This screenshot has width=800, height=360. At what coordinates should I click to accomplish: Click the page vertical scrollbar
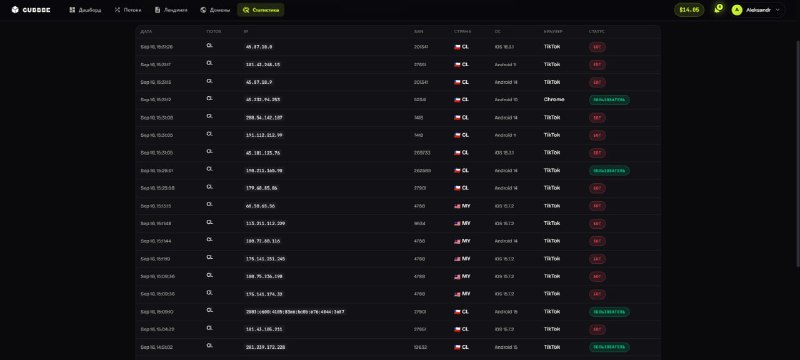(798, 134)
